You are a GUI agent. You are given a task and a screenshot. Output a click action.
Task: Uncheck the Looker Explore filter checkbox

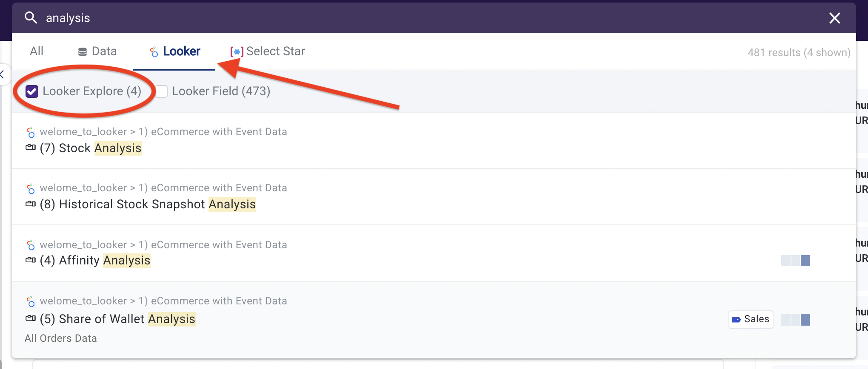(32, 91)
